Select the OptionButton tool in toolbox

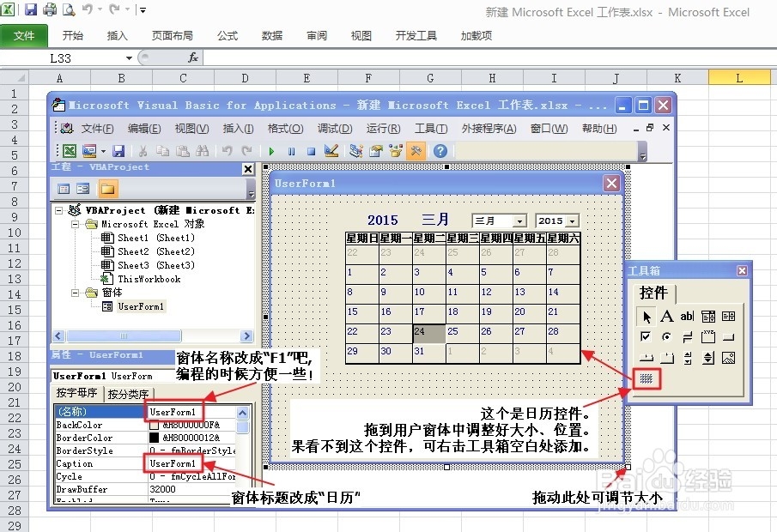point(667,337)
